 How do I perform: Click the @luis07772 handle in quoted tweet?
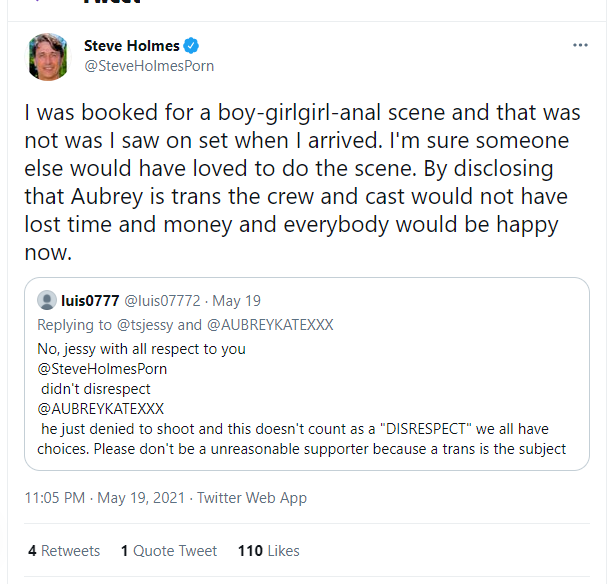160,300
